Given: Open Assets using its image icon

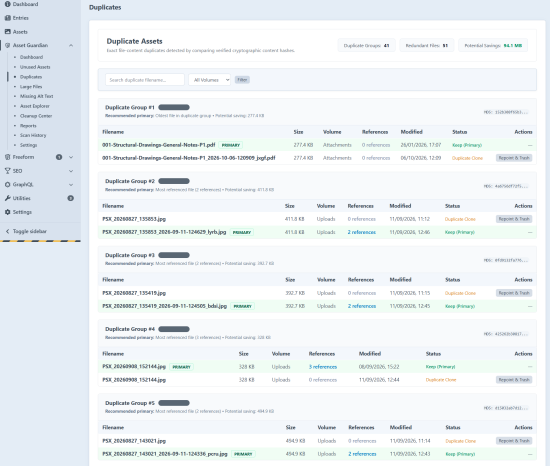Looking at the screenshot, I should [7, 32].
